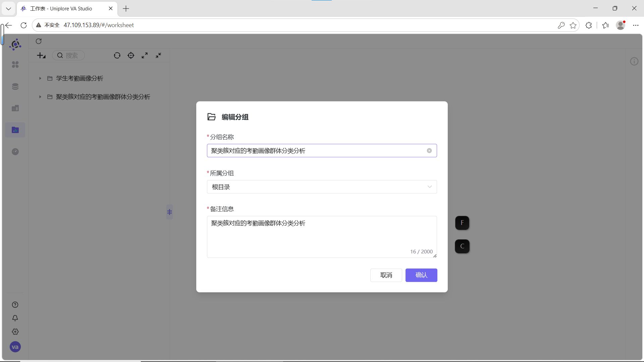Click the add new plus icon
The width and height of the screenshot is (644, 362).
click(x=41, y=56)
